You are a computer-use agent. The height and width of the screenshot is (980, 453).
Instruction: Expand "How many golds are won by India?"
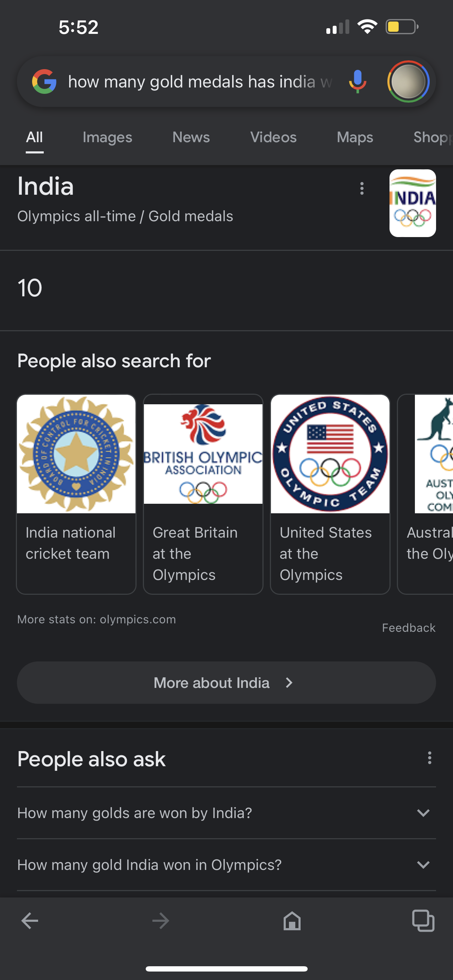pyautogui.click(x=226, y=813)
